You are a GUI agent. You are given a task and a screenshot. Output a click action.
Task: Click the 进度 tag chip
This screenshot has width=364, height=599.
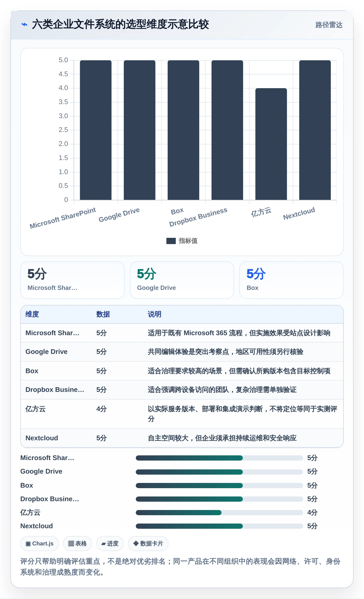click(110, 544)
